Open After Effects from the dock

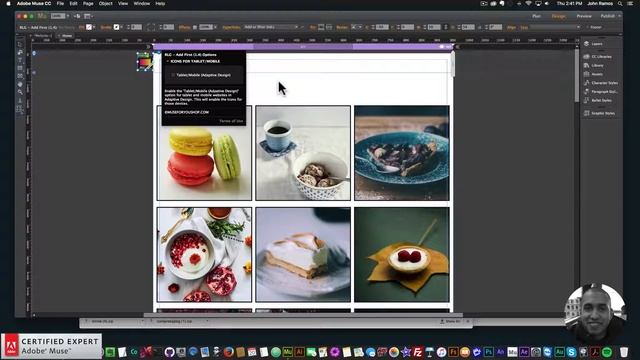coord(524,352)
